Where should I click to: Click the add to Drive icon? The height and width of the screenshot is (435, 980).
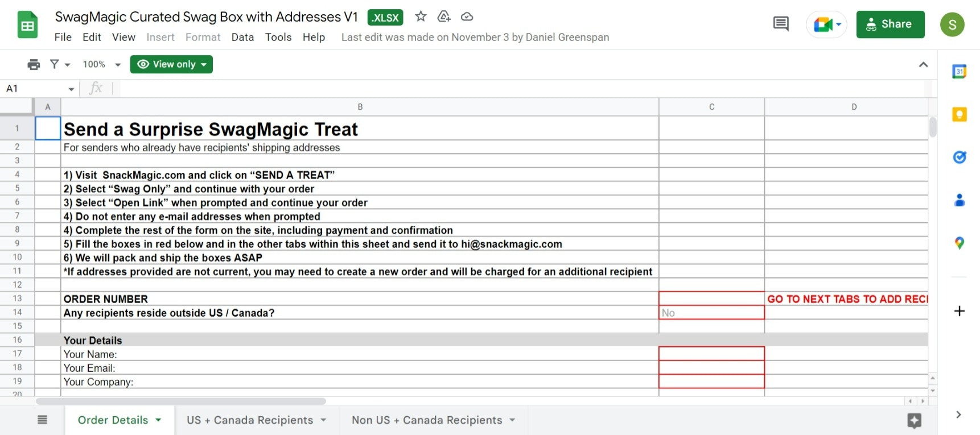click(444, 16)
